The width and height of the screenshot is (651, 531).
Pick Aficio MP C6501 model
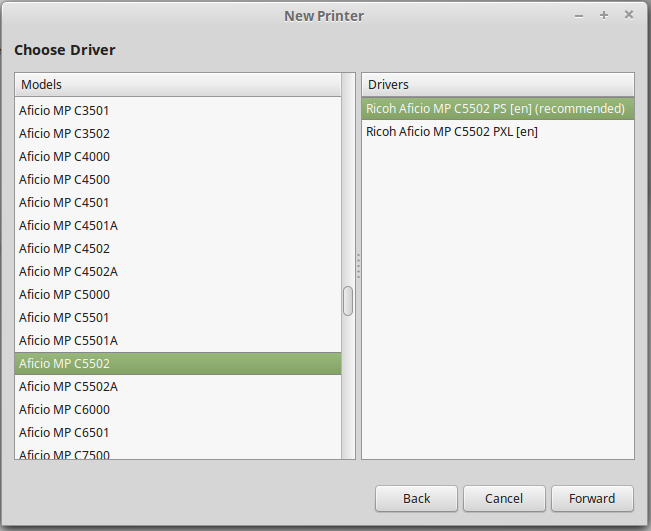(x=178, y=433)
